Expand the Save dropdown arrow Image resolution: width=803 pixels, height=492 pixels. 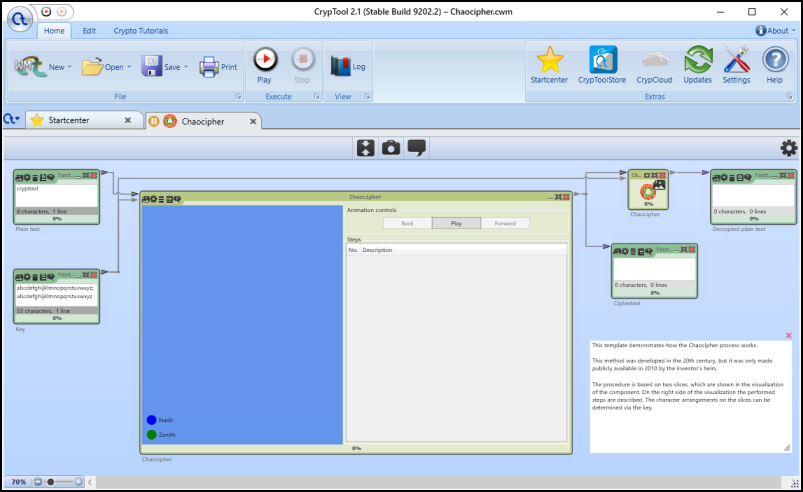pyautogui.click(x=186, y=67)
